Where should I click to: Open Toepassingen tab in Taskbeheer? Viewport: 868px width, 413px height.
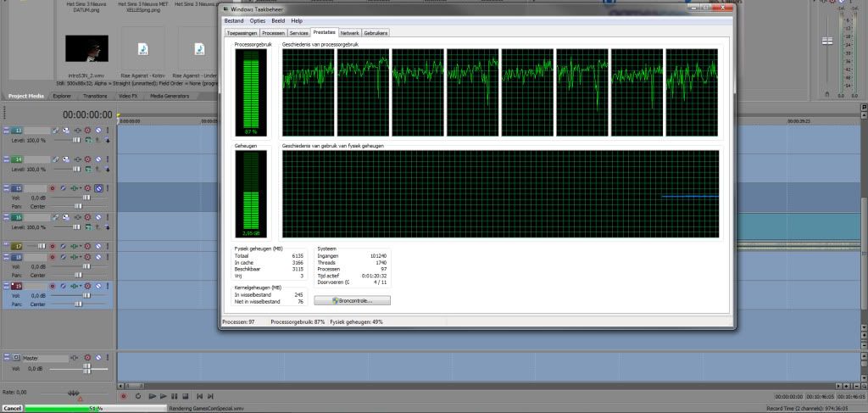click(242, 33)
